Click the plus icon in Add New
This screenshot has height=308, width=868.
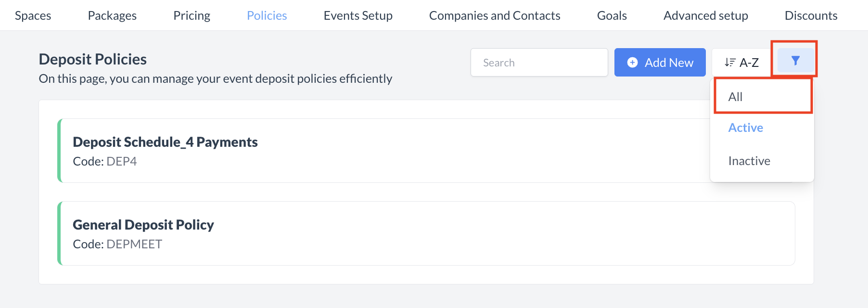click(633, 63)
